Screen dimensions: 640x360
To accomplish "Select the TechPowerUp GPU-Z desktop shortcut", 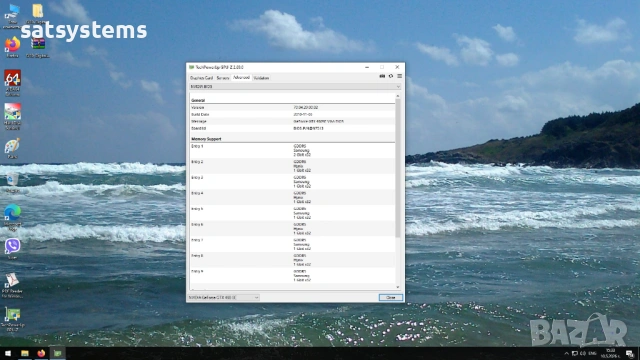I will (13, 320).
